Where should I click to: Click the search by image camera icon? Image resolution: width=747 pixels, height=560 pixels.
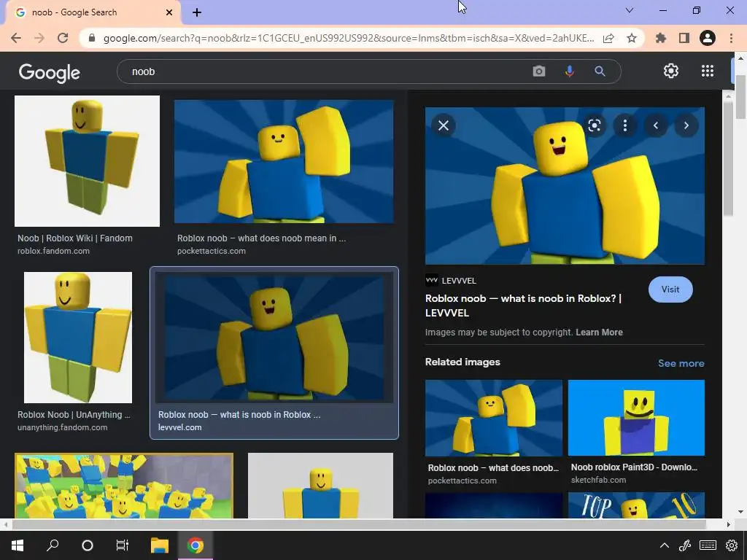[539, 71]
